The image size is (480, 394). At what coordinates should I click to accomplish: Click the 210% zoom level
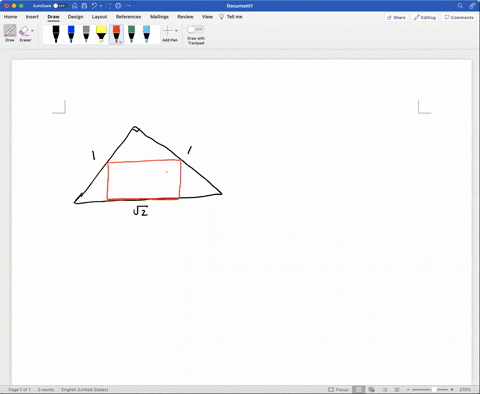point(465,389)
